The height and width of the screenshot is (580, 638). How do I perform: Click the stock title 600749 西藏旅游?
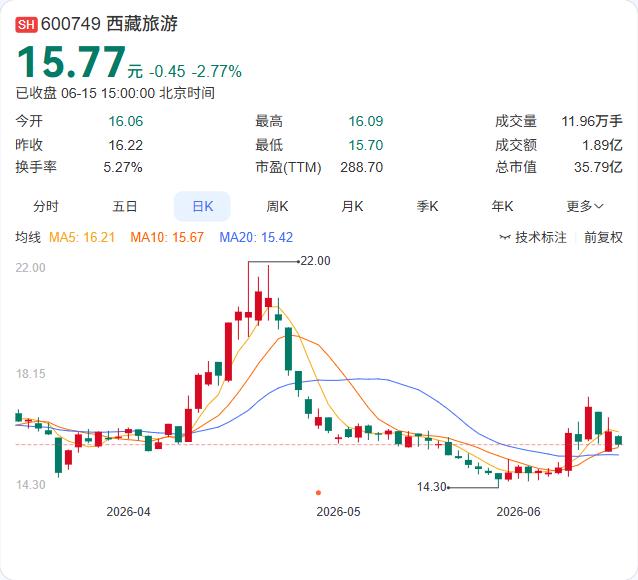(109, 24)
